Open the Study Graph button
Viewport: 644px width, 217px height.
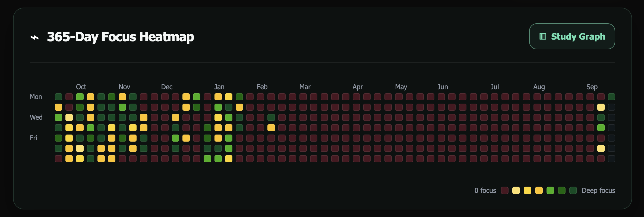572,36
